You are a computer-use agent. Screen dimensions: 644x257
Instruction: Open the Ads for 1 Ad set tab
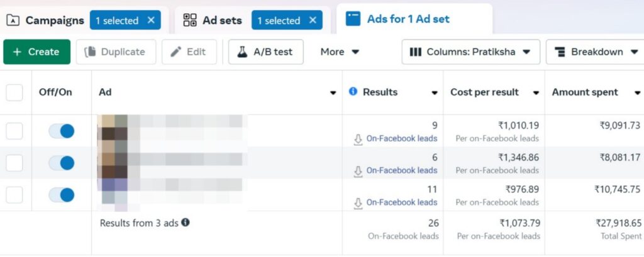(x=408, y=19)
